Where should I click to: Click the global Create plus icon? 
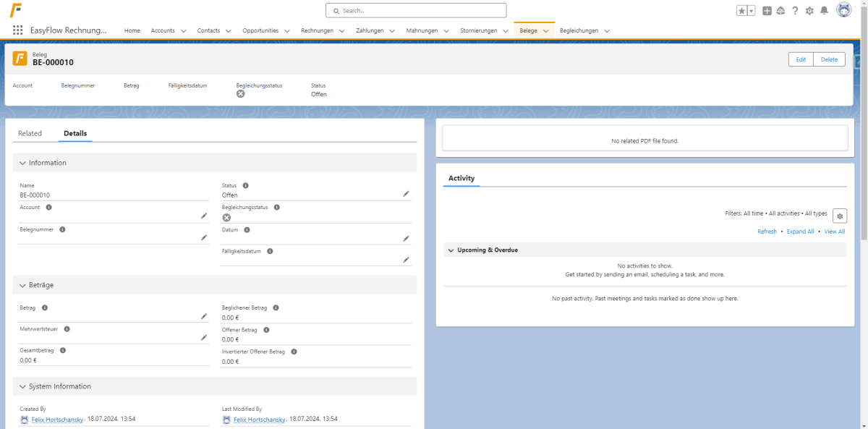coord(767,10)
